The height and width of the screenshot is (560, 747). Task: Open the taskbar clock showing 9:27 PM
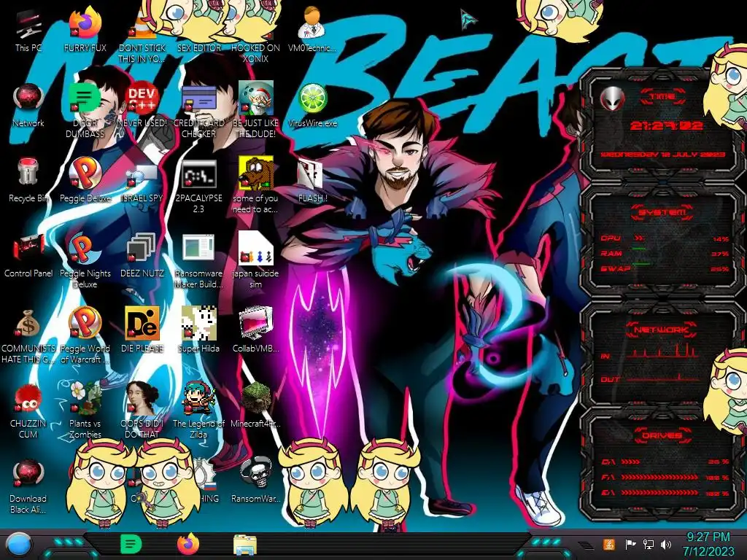[x=708, y=544]
